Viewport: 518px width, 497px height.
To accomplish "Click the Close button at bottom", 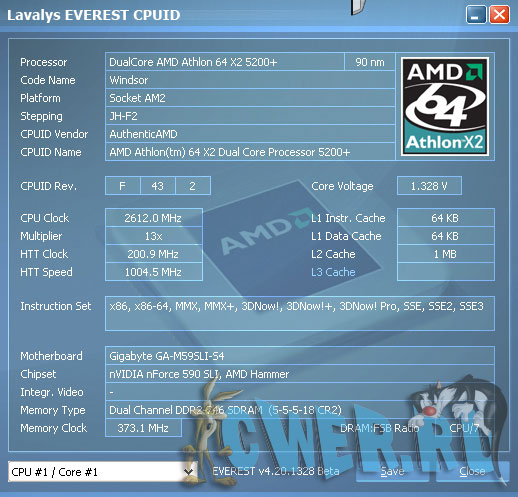I will point(472,471).
